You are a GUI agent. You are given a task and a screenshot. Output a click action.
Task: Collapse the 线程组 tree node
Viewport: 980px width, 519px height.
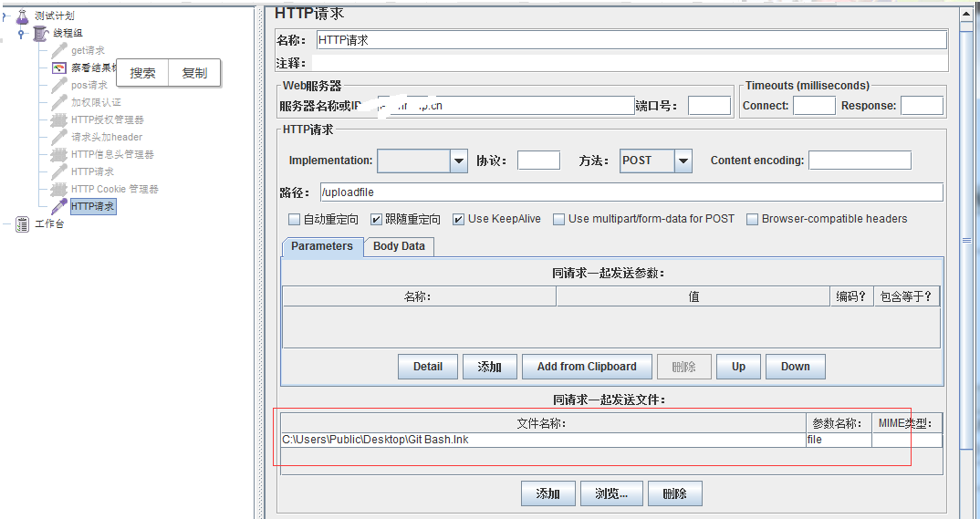pos(22,33)
